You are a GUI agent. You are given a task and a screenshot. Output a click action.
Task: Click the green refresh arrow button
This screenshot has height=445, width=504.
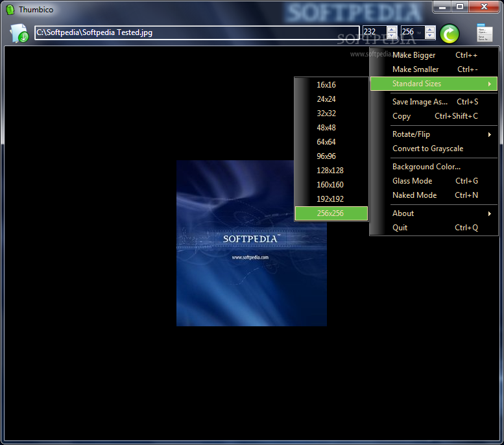coord(450,34)
